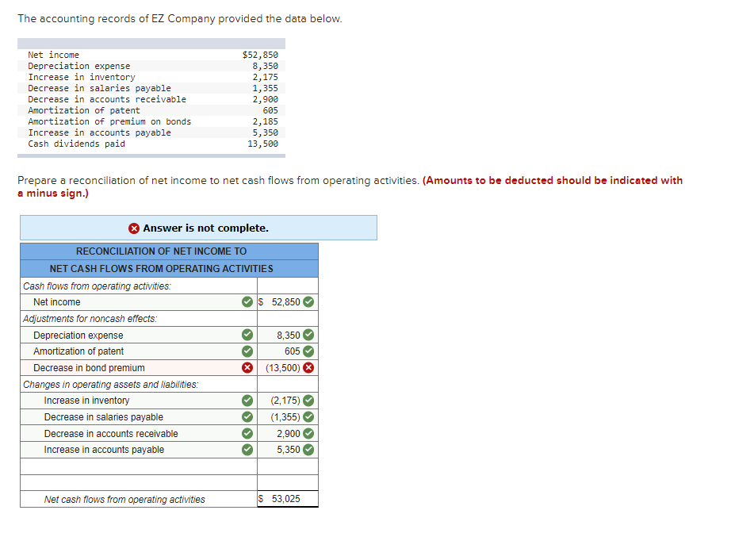Click the RECONCILIATION OF NET INCOME TO header
731x560 pixels.
tap(169, 251)
